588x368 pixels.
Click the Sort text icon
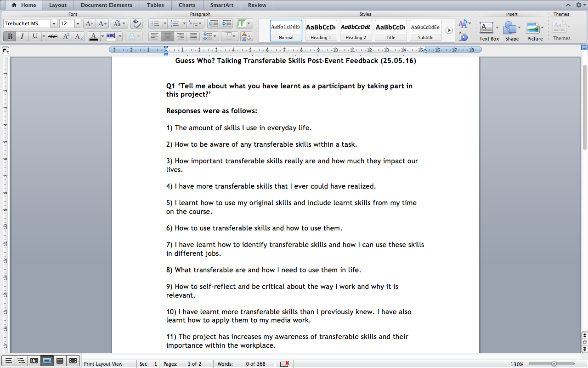tap(246, 36)
